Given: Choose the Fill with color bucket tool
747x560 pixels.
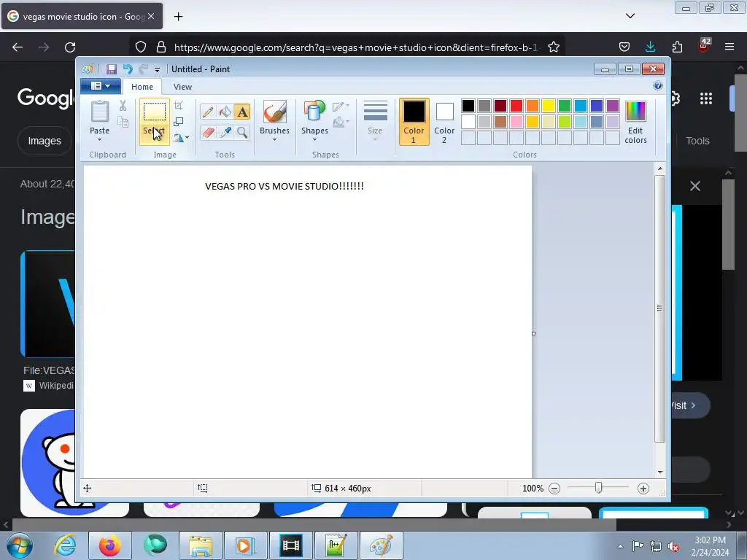Looking at the screenshot, I should point(225,112).
